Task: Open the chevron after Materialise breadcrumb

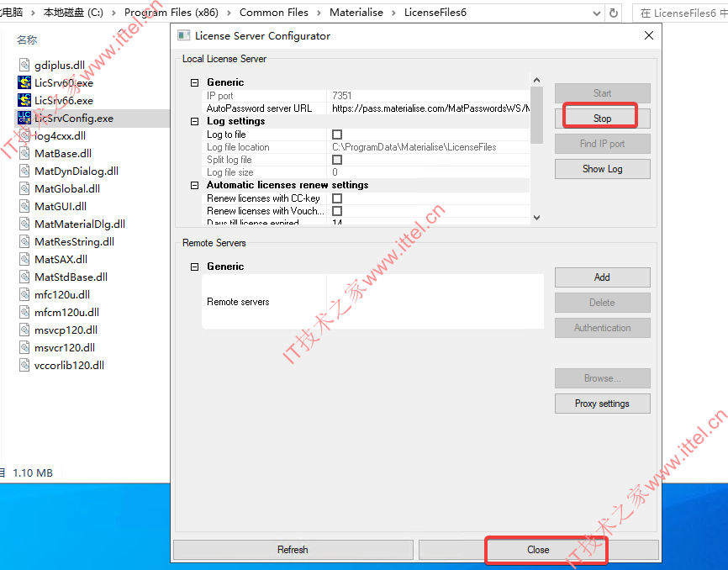Action: 393,13
